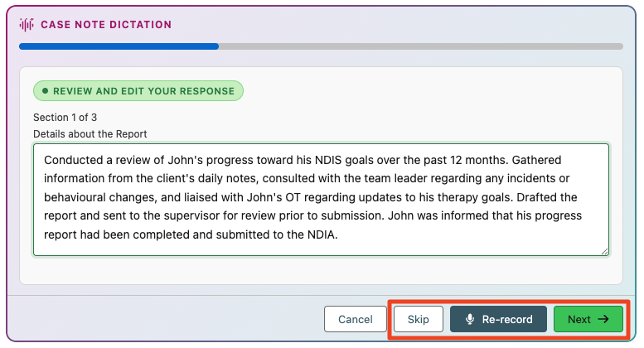Click the right arrow icon on Next
This screenshot has height=348, width=644.
point(603,319)
